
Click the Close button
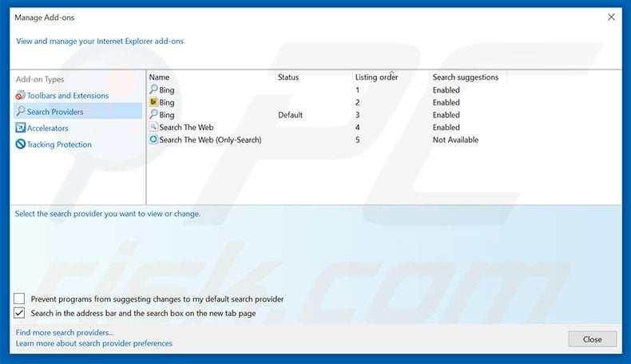click(593, 339)
